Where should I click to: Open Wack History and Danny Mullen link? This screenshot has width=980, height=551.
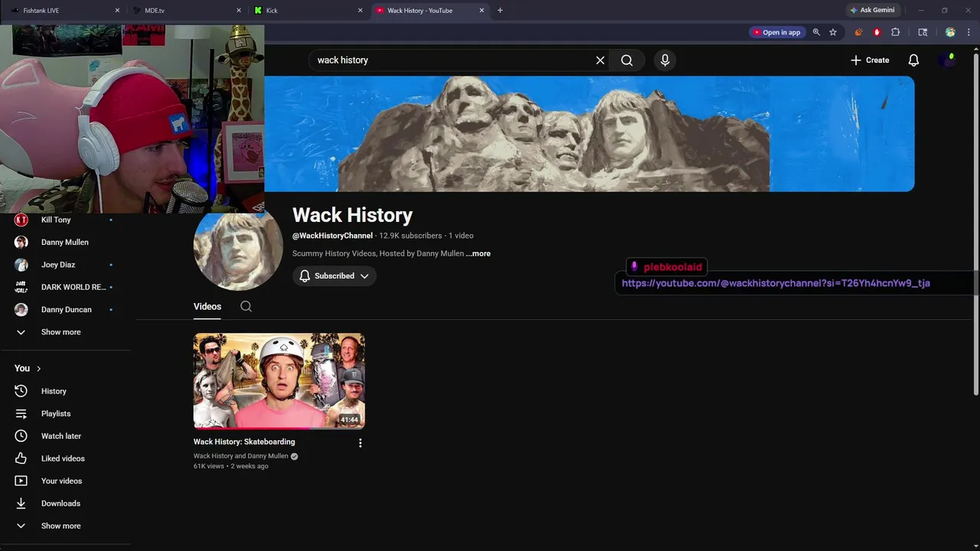(x=241, y=456)
